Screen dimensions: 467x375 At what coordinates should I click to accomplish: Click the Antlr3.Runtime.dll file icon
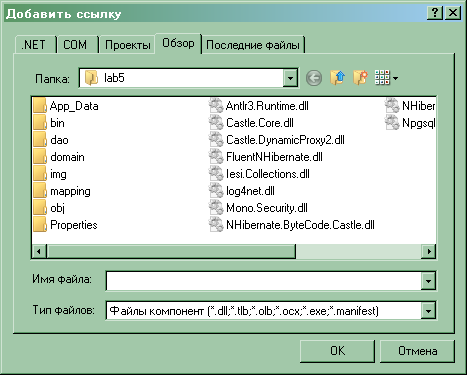216,106
